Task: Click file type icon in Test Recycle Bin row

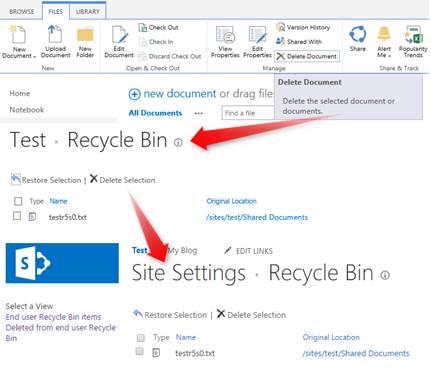Action: (32, 217)
